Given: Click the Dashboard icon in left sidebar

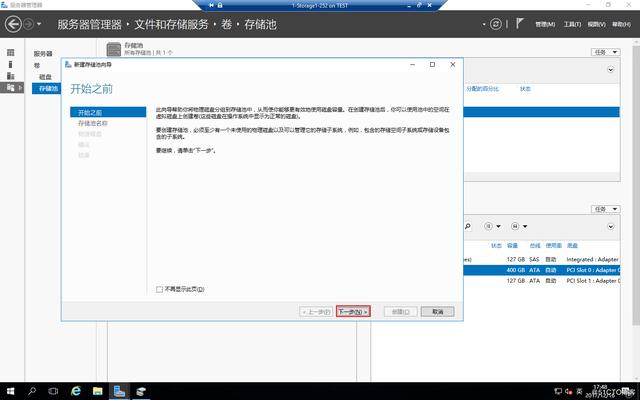Looking at the screenshot, I should tap(11, 52).
